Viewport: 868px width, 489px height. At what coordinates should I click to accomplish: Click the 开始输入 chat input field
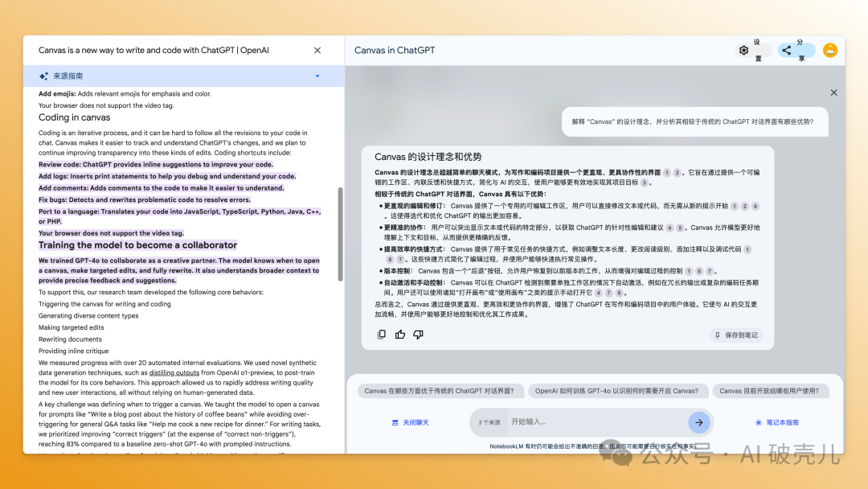click(595, 422)
